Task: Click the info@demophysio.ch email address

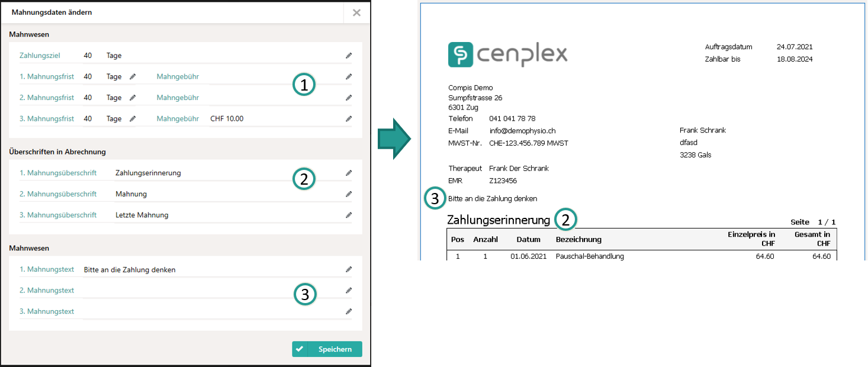Action: point(522,131)
